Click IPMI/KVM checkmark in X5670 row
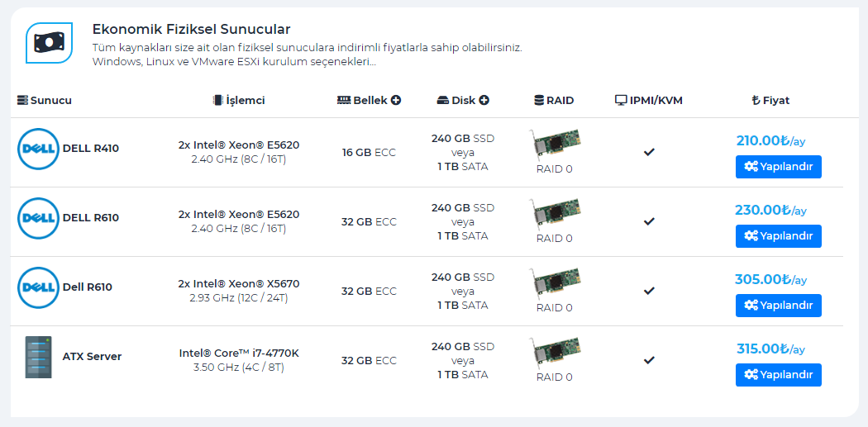The height and width of the screenshot is (427, 868). tap(649, 291)
